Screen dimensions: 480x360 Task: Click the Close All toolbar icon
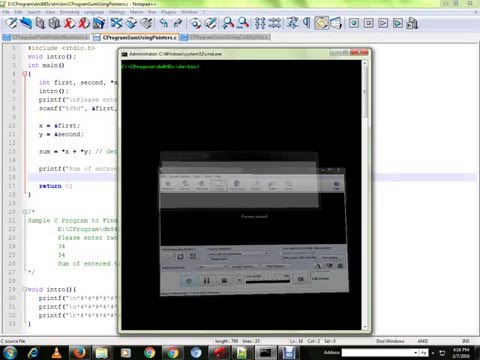coord(84,23)
